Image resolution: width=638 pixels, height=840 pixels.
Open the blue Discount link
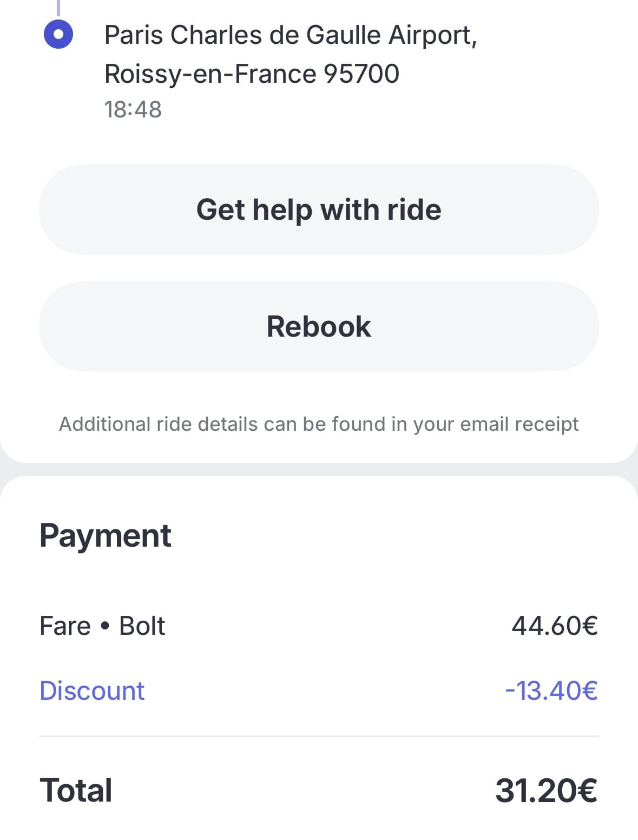[x=92, y=691]
